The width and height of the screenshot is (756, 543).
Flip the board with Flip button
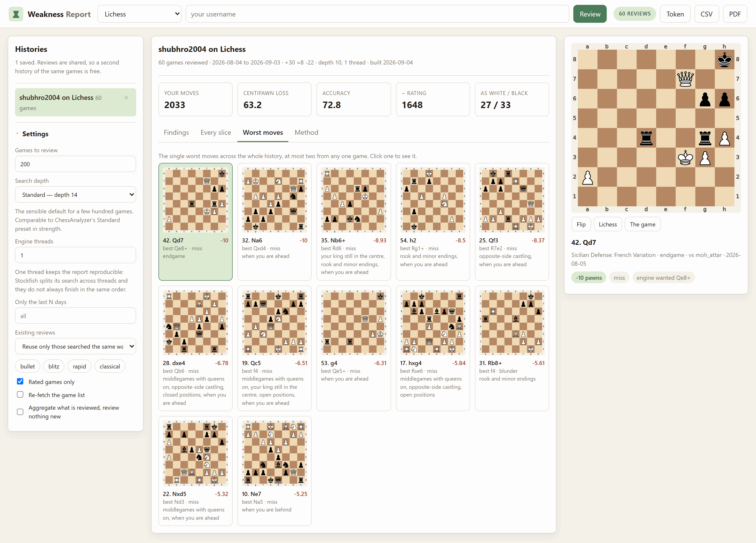pyautogui.click(x=581, y=224)
